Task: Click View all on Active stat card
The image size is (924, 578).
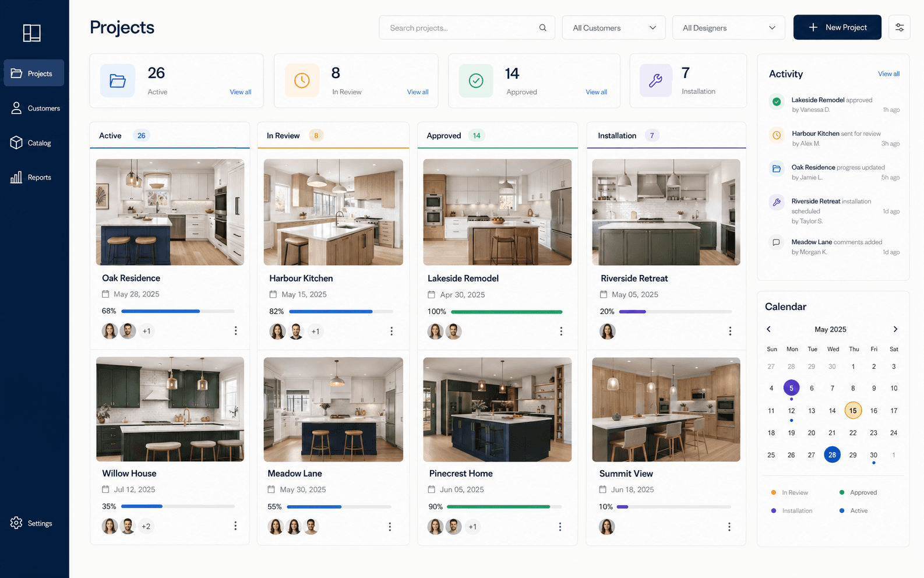Action: click(241, 92)
